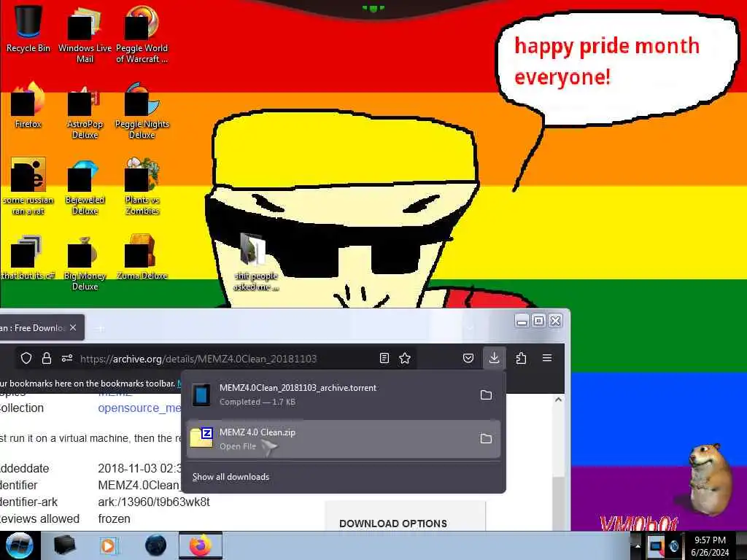Open the Extensions puzzle icon

tap(521, 358)
